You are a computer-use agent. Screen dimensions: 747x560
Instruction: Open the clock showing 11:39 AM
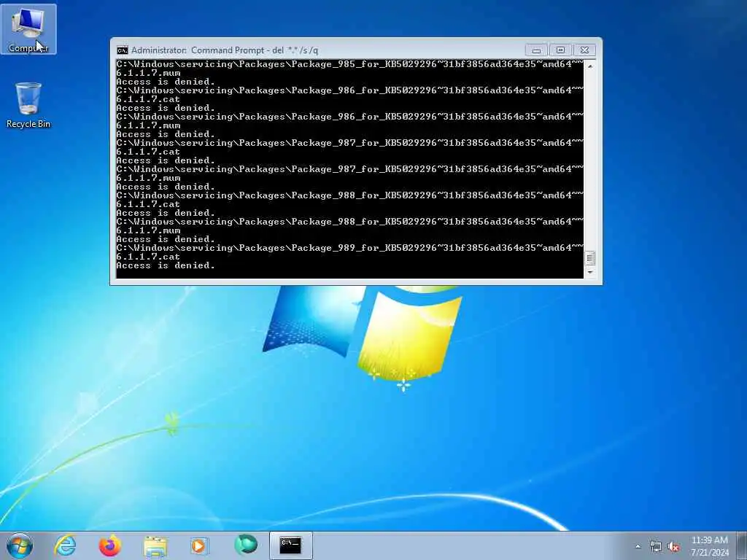(709, 545)
